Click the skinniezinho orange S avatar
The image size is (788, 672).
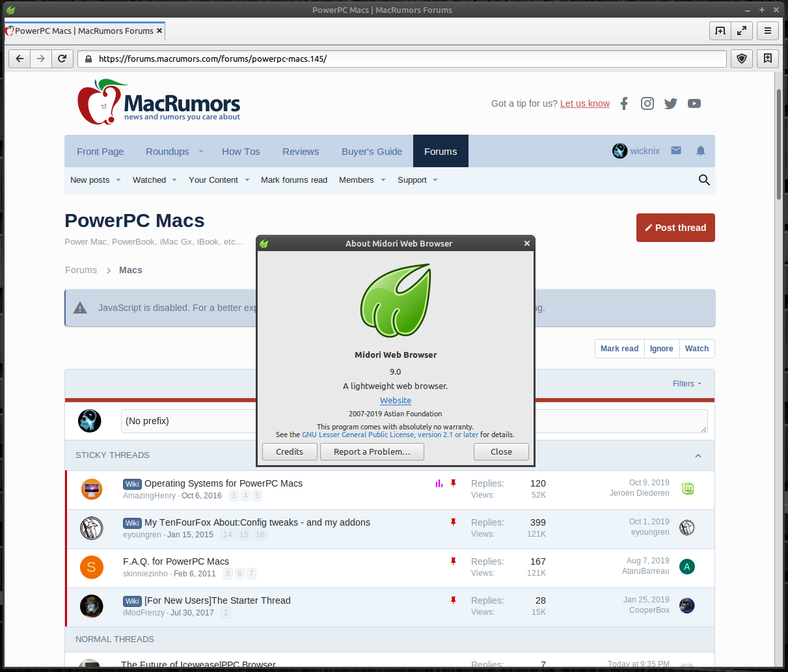92,567
